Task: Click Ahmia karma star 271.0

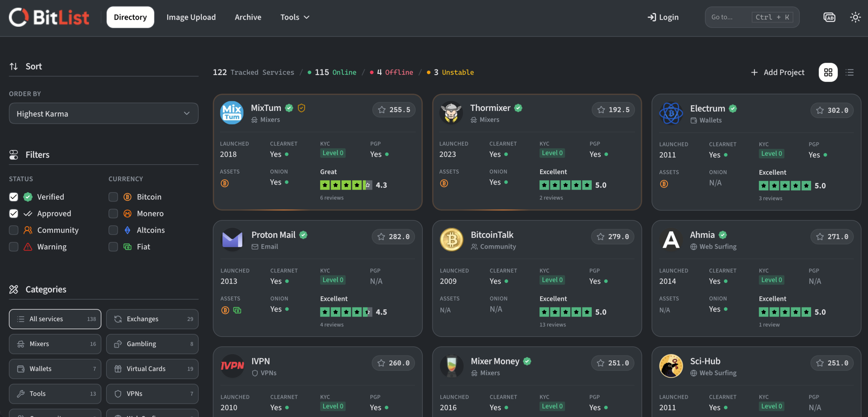Action: (832, 236)
